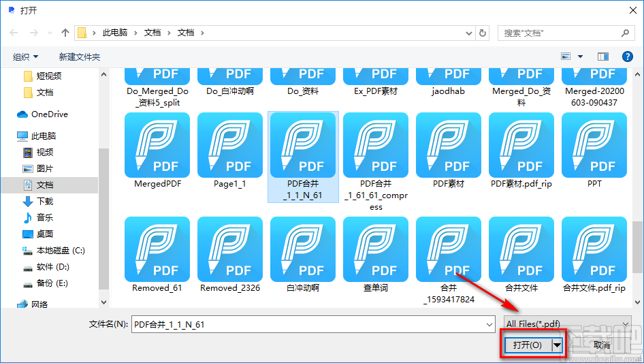This screenshot has width=644, height=363.
Task: Click the file list vertical scrollbar thumb
Action: 637,247
